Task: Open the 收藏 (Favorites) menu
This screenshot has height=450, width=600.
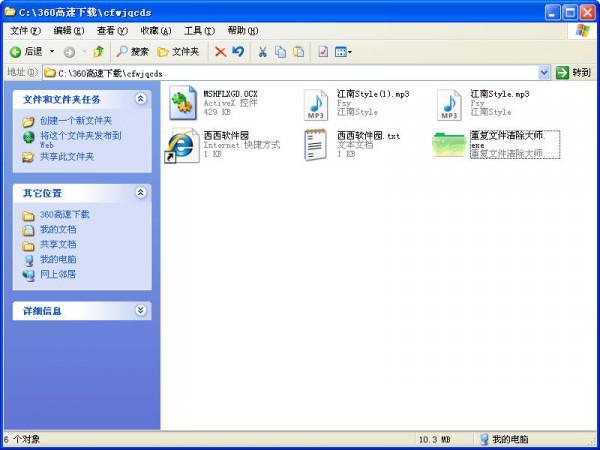Action: point(156,31)
